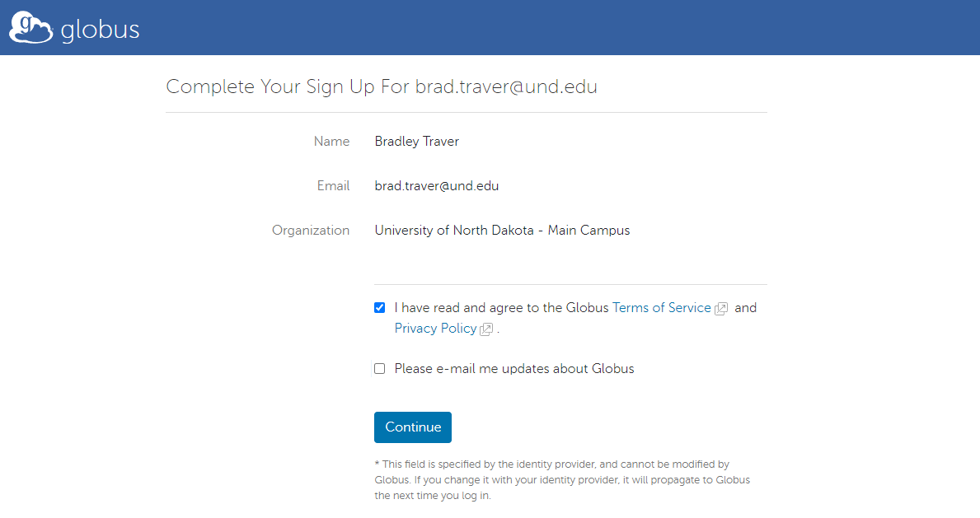
Task: Click University of North Dakota organization value
Action: point(501,231)
